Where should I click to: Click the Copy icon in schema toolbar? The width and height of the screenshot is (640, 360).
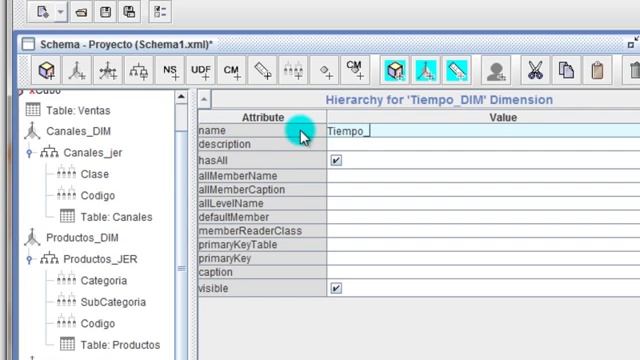pyautogui.click(x=566, y=70)
